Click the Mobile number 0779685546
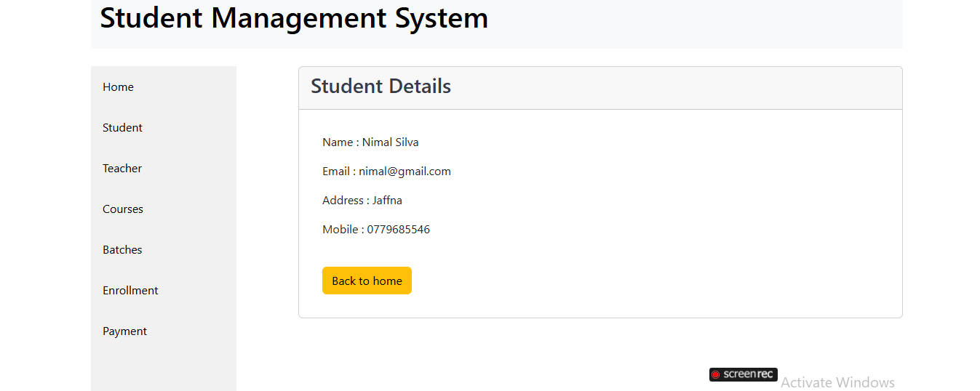 (398, 229)
